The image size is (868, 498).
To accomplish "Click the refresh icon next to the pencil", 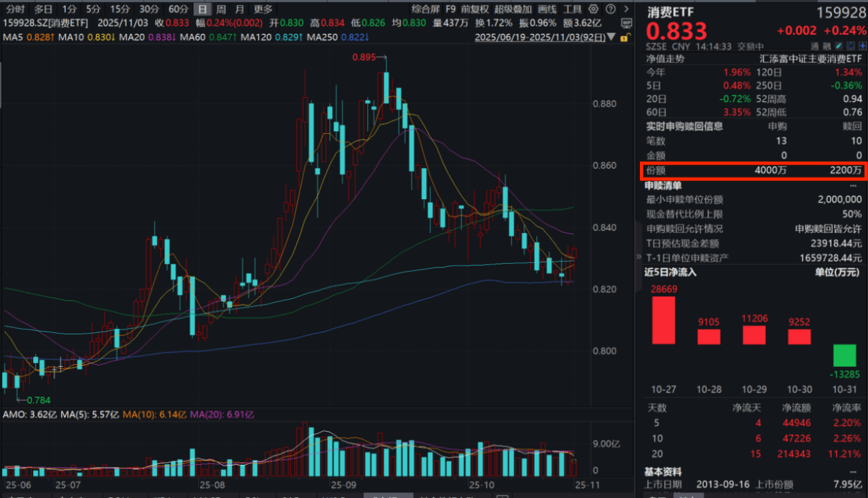I will point(851,45).
